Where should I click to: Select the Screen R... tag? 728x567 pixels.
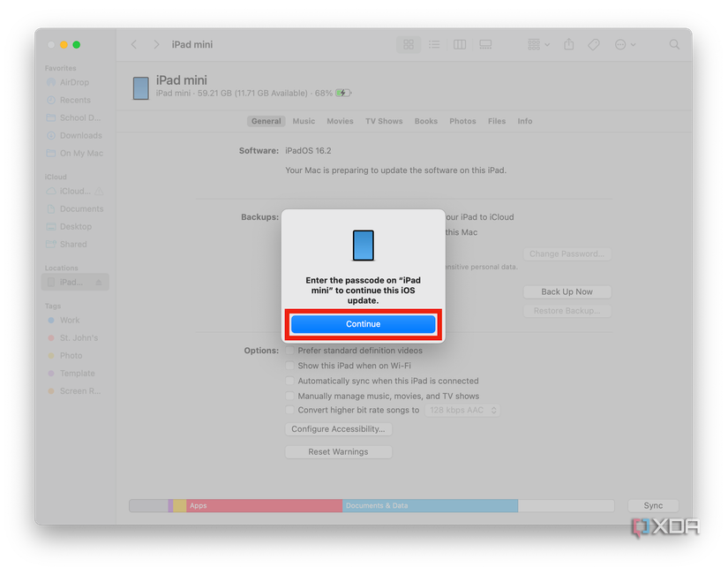click(74, 391)
